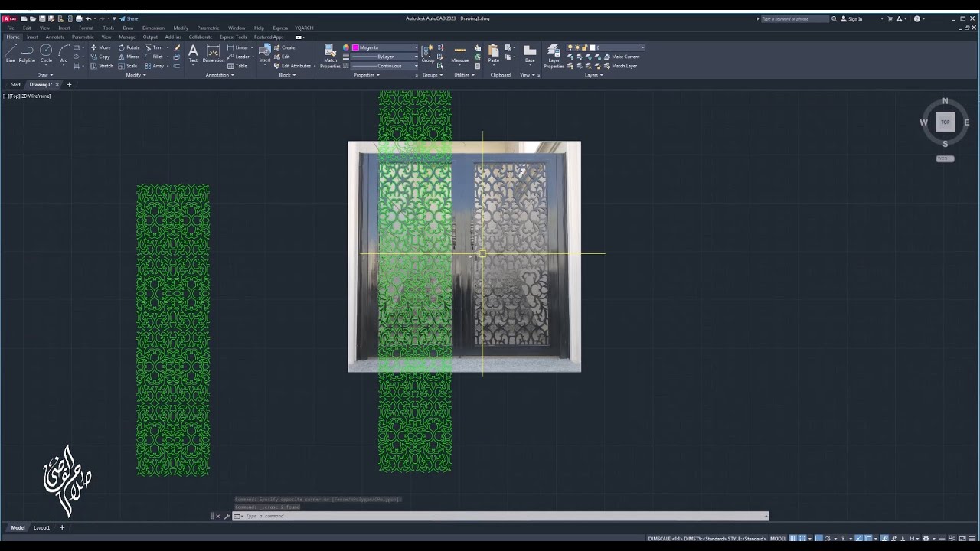This screenshot has height=551, width=980.
Task: Click Edit Attributes button
Action: coord(292,66)
